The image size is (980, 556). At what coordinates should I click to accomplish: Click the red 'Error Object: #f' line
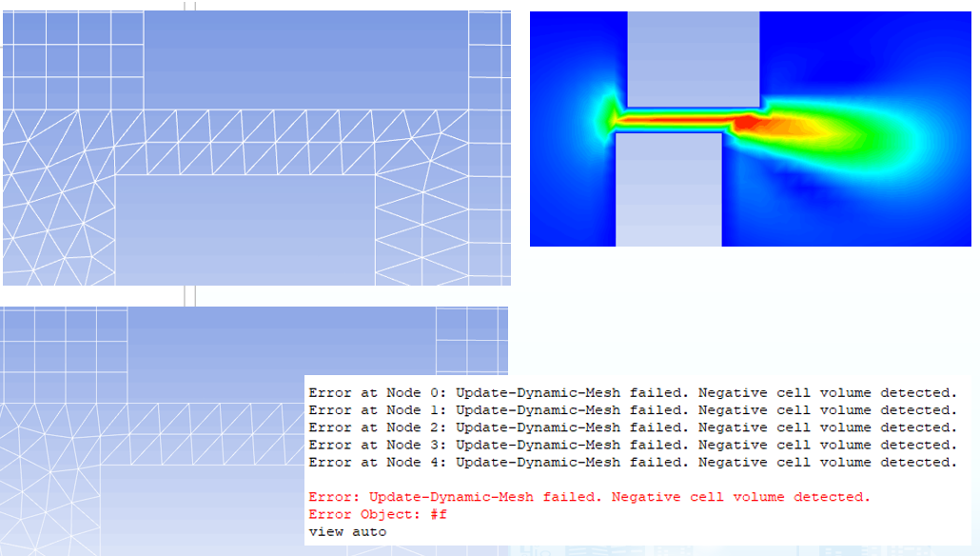coord(378,514)
